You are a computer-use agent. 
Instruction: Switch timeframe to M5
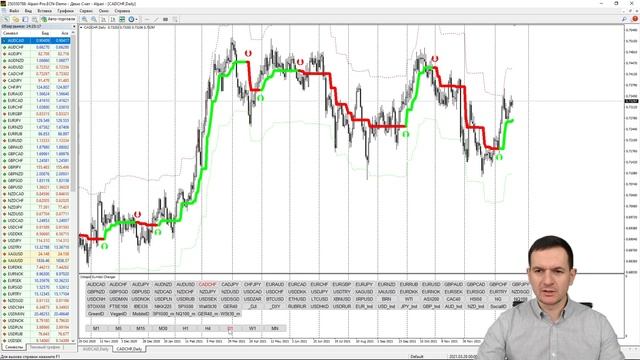coord(118,328)
